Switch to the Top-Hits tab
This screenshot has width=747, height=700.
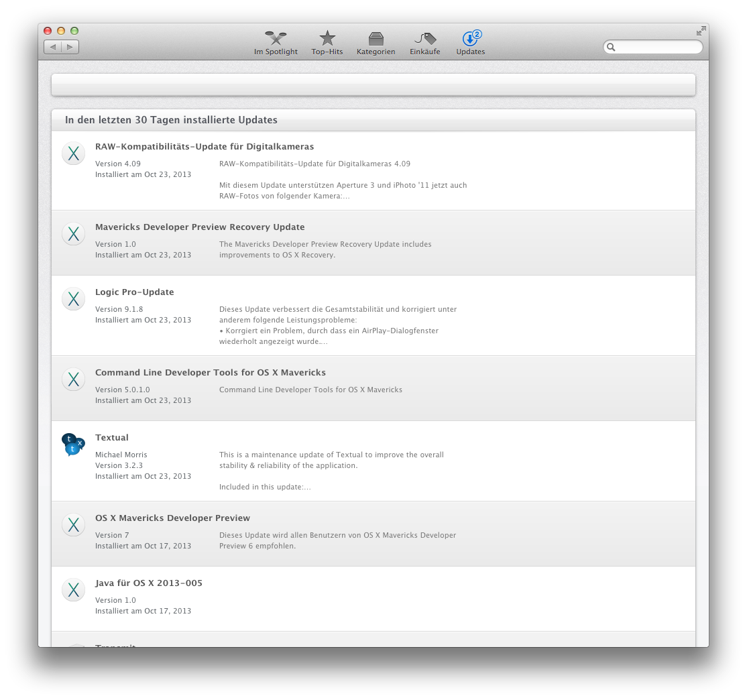327,43
